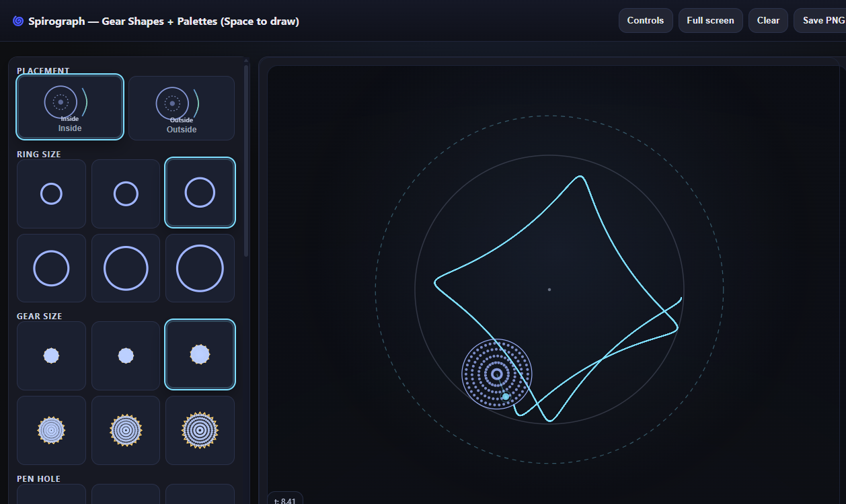Choose the third ring size, currently selected
The height and width of the screenshot is (504, 846).
pos(200,193)
